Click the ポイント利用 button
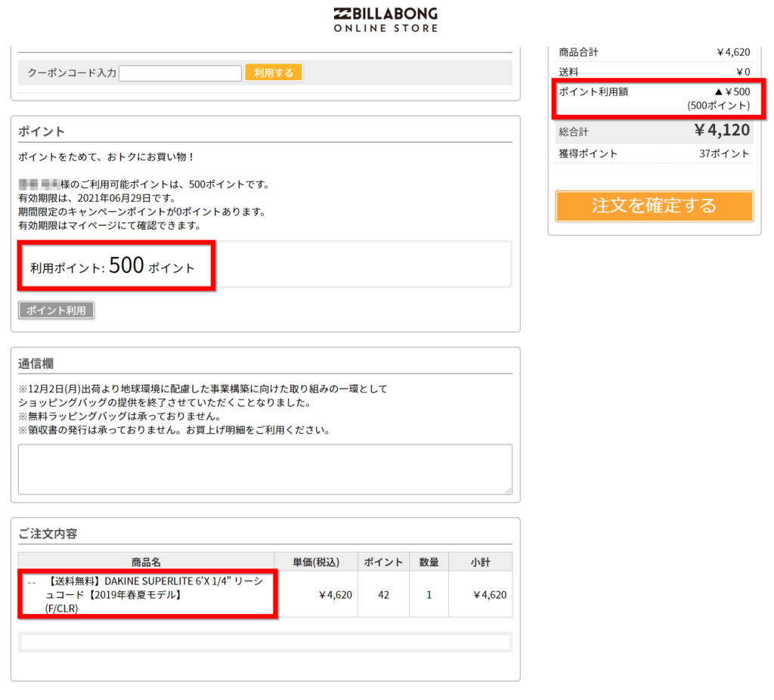 [x=56, y=310]
